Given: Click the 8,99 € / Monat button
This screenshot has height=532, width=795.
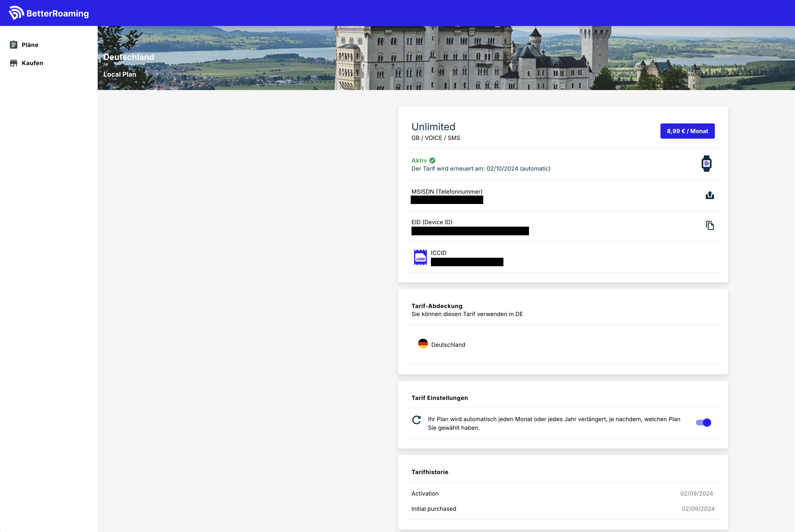Looking at the screenshot, I should 687,131.
